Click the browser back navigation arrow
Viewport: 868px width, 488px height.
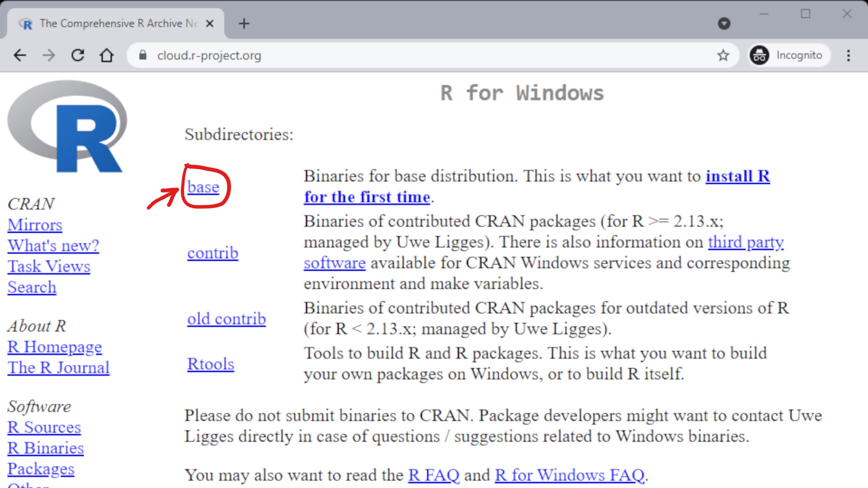(20, 55)
